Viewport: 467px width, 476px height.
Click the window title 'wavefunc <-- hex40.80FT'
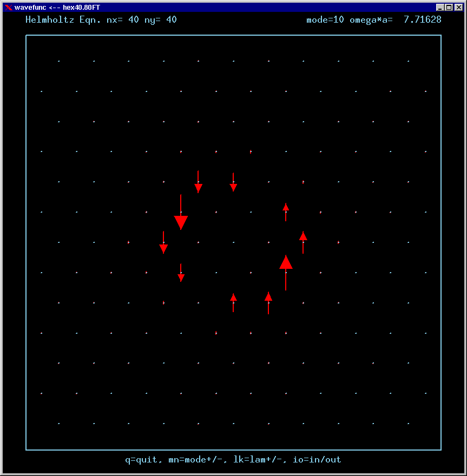click(x=57, y=7)
